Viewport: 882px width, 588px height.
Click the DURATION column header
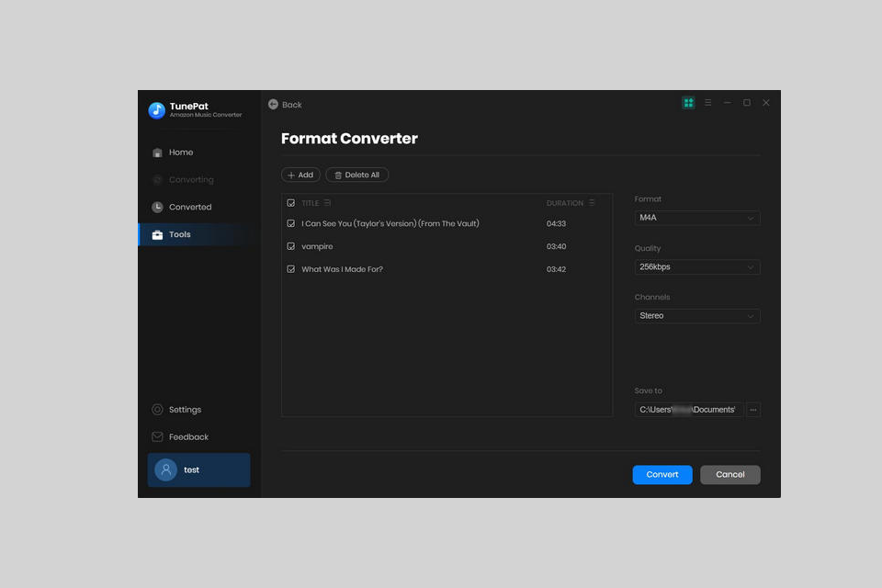tap(565, 203)
